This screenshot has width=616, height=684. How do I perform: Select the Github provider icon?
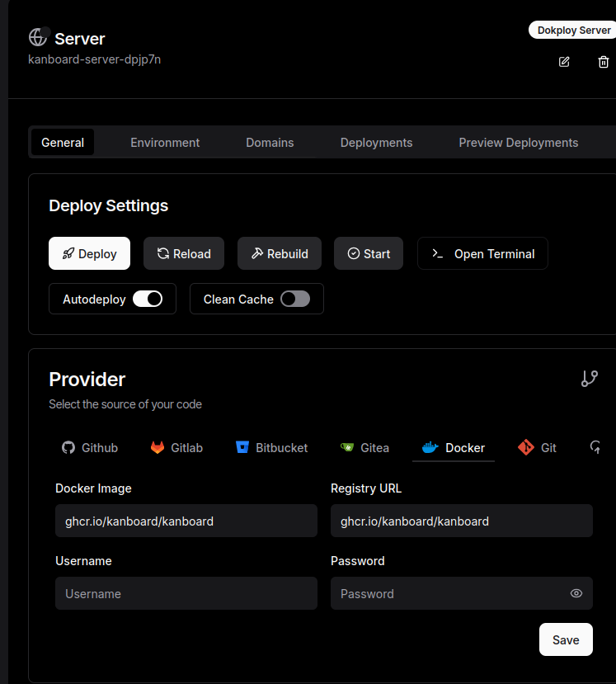(x=67, y=447)
